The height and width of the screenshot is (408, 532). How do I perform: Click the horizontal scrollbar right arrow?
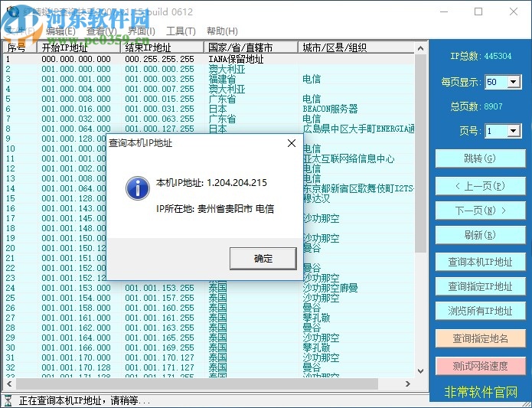point(408,384)
